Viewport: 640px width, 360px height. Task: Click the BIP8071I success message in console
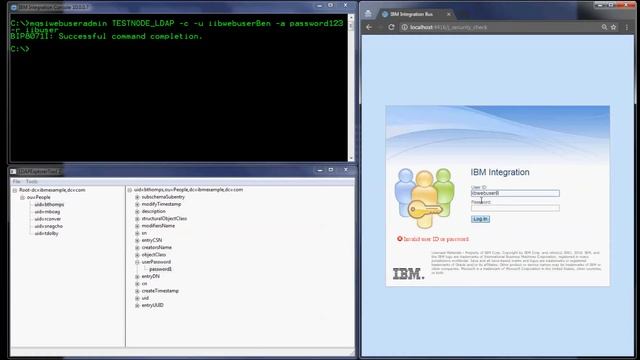[x=106, y=36]
